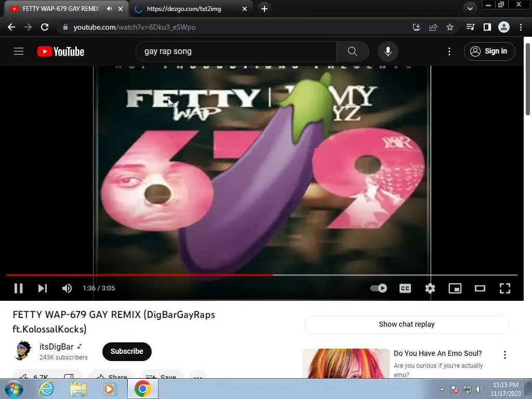The width and height of the screenshot is (532, 399).
Task: Click the 243K subscribers text
Action: [63, 357]
